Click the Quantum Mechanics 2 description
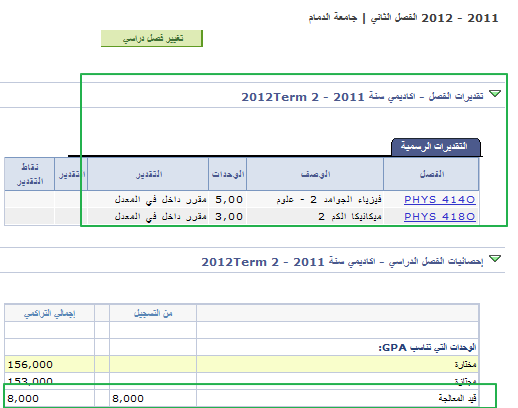The height and width of the screenshot is (408, 518). pos(350,217)
